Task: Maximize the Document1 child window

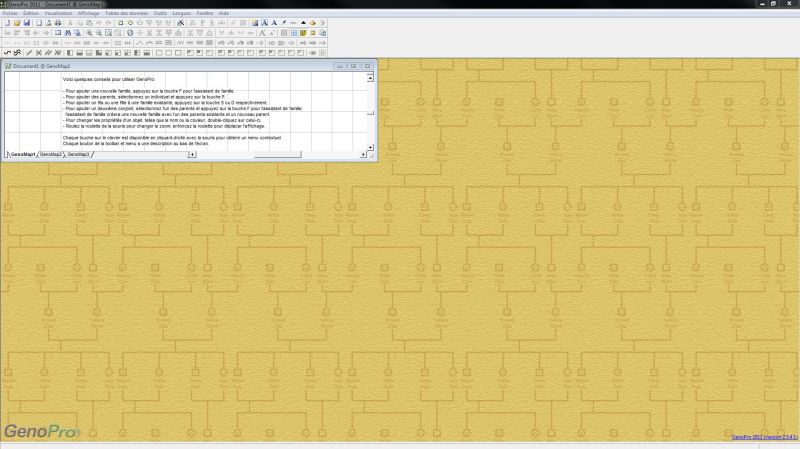Action: pos(354,66)
